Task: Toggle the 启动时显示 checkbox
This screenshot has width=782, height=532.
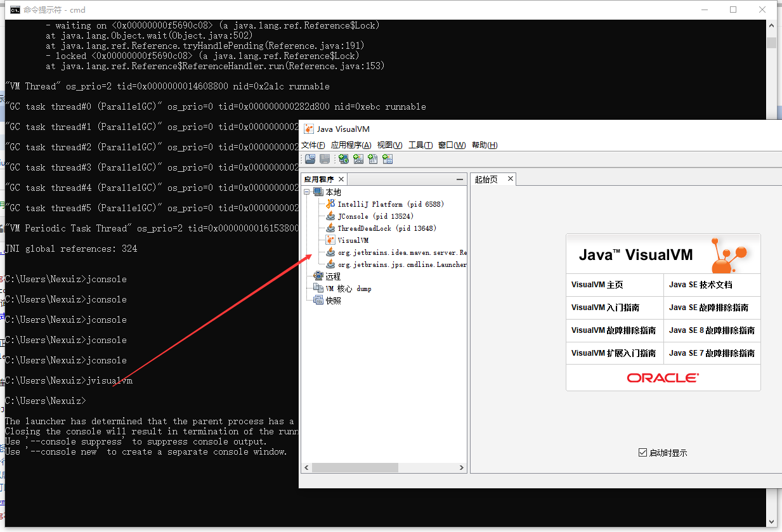Action: pos(642,453)
